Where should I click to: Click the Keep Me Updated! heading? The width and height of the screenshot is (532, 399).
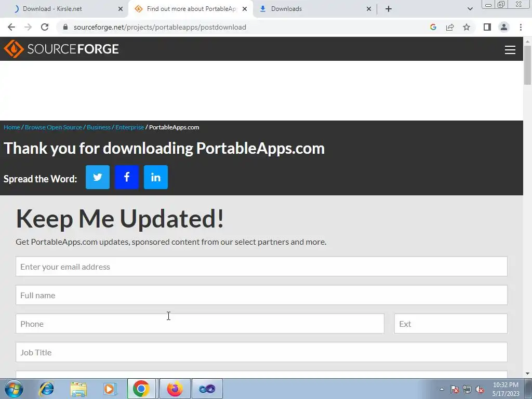(x=120, y=219)
